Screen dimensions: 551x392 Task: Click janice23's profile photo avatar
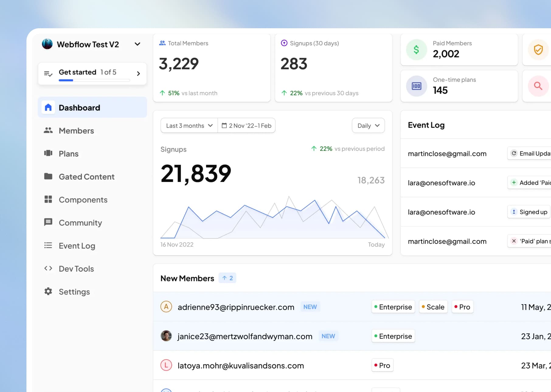tap(166, 336)
